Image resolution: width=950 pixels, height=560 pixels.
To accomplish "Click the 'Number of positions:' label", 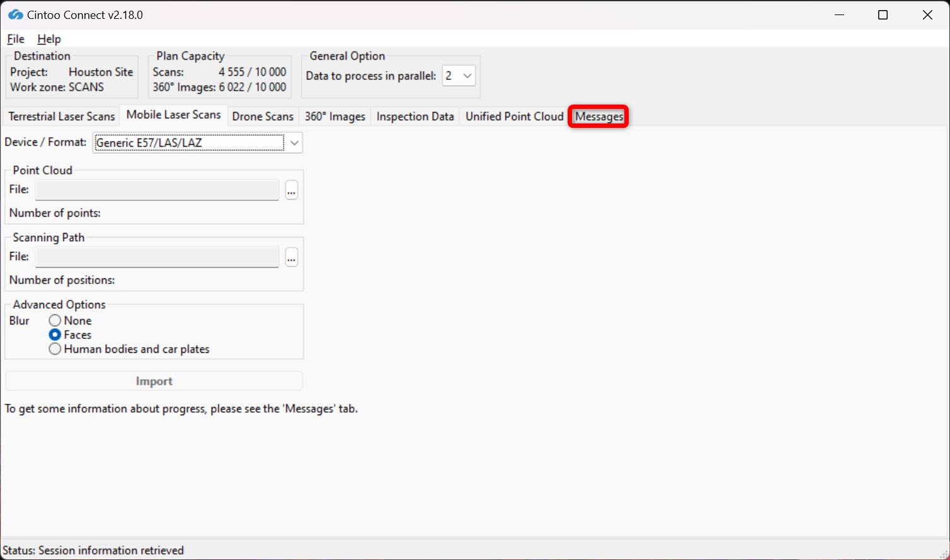I will [62, 280].
